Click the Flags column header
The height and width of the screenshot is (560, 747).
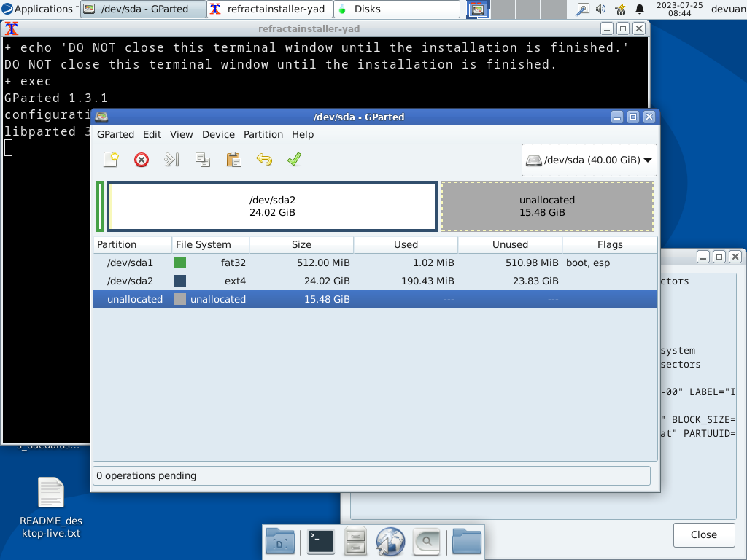point(610,245)
